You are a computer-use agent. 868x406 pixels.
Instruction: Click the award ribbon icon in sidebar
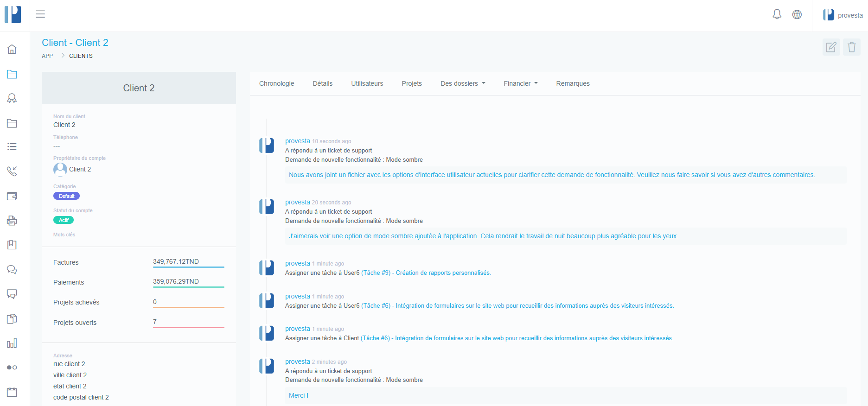pos(12,98)
